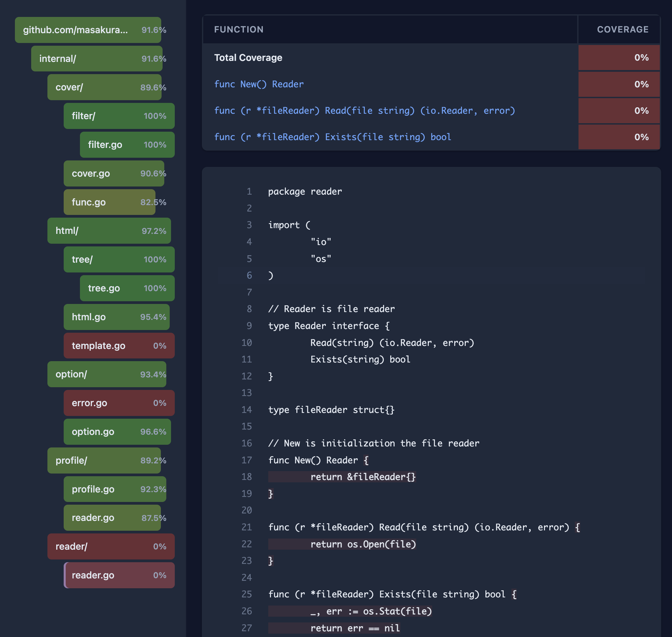Click the Total Coverage row label
672x637 pixels.
pos(248,58)
